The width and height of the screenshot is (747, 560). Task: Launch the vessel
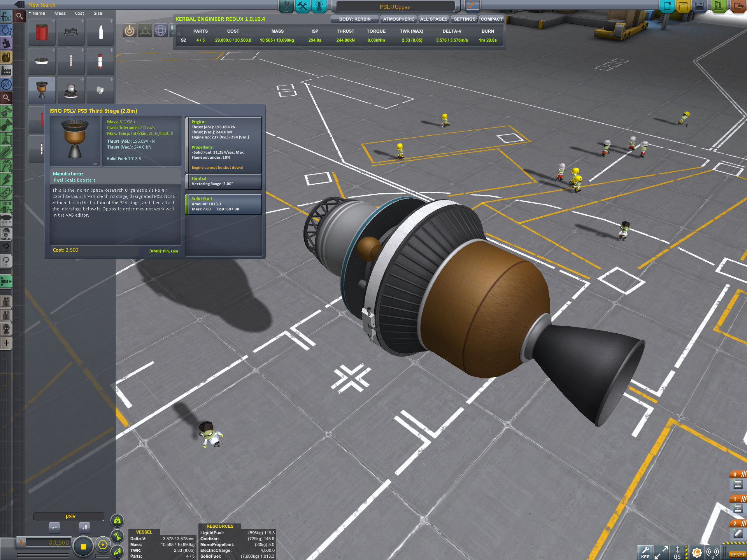tap(719, 6)
